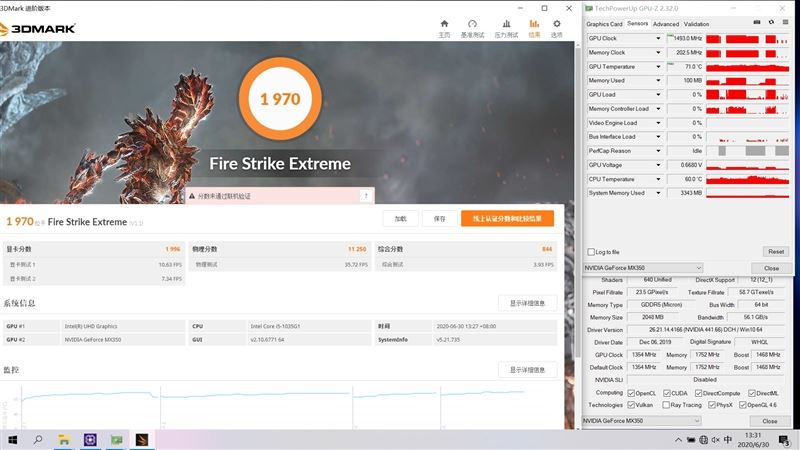Open File Explorer from taskbar

coord(64,440)
